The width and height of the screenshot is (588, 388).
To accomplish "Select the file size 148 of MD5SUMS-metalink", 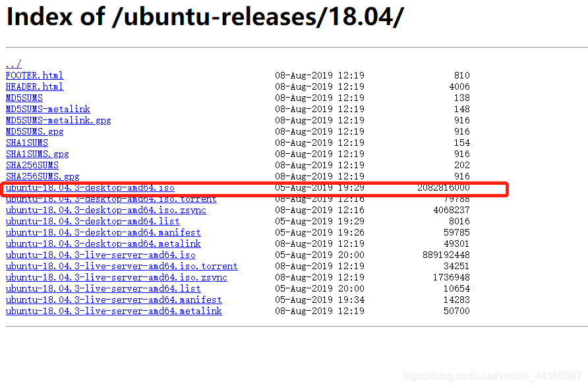I will pos(462,109).
